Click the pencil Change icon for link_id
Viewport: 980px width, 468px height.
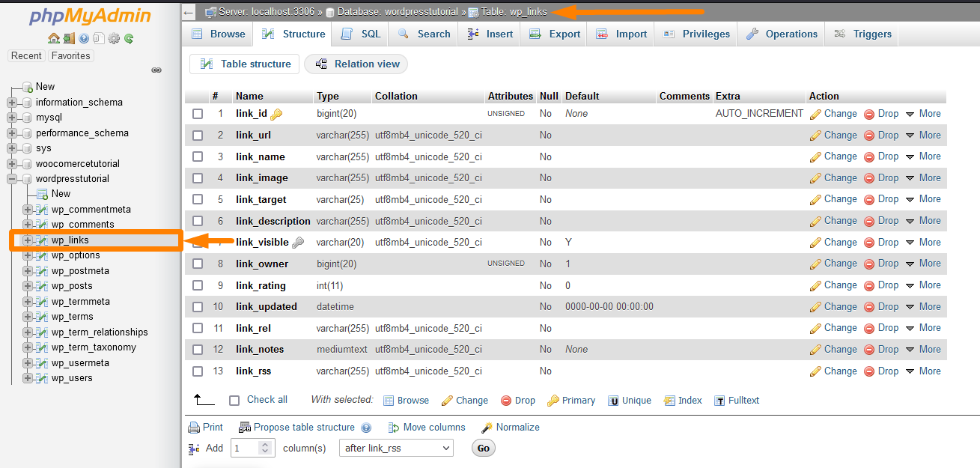[x=815, y=114]
